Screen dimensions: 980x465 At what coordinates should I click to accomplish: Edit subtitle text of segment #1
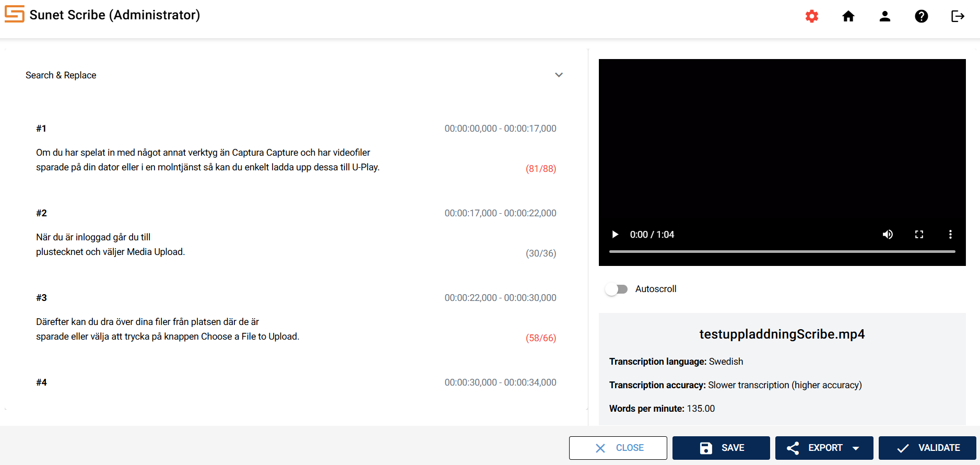(x=207, y=160)
